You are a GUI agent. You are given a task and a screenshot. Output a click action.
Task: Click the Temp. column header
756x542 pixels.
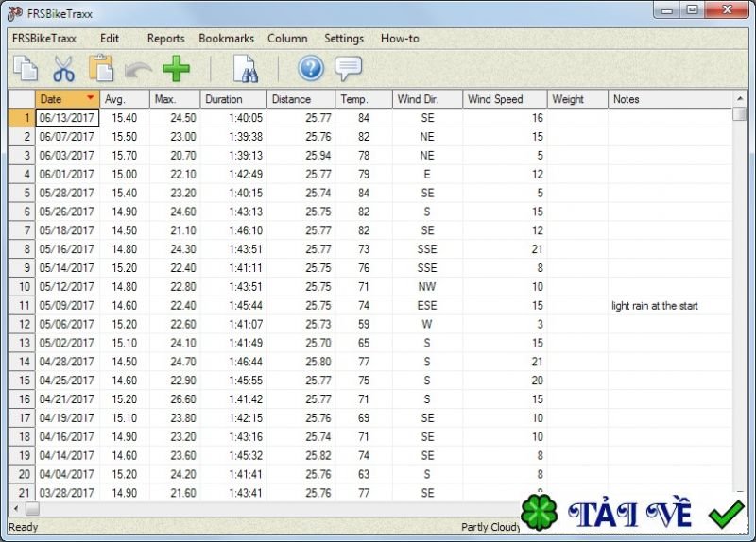[364, 99]
